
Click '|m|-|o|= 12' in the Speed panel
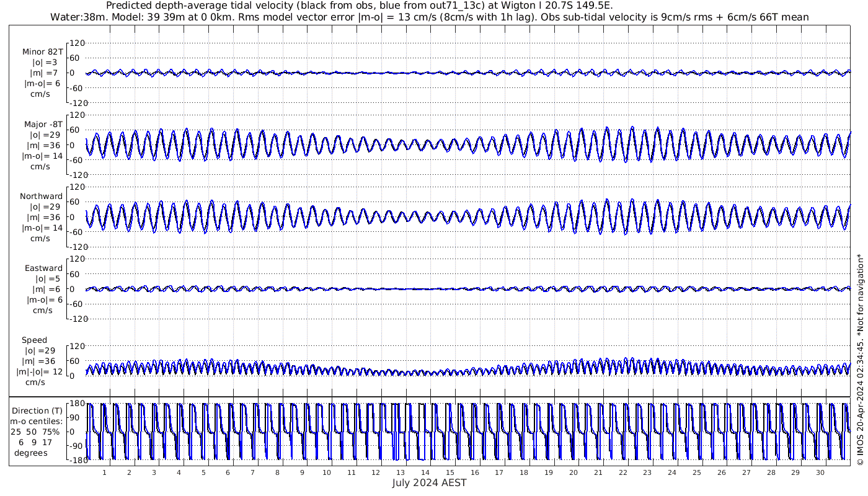[x=40, y=371]
